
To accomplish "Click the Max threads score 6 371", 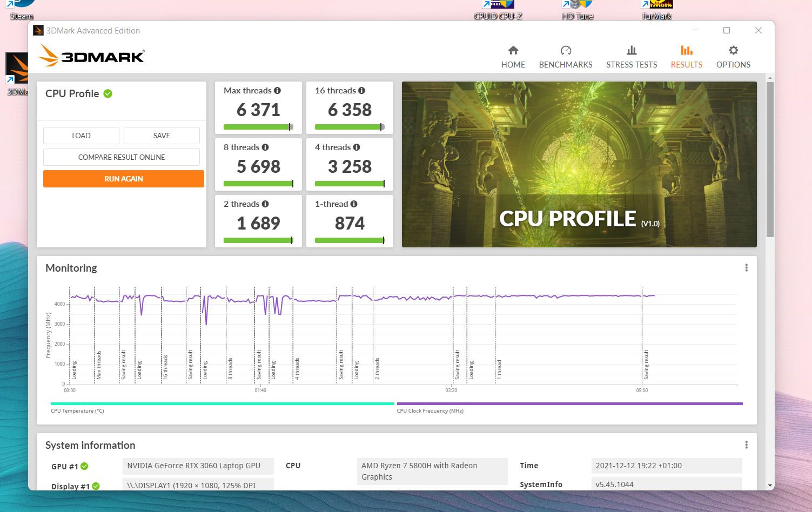I will point(258,110).
